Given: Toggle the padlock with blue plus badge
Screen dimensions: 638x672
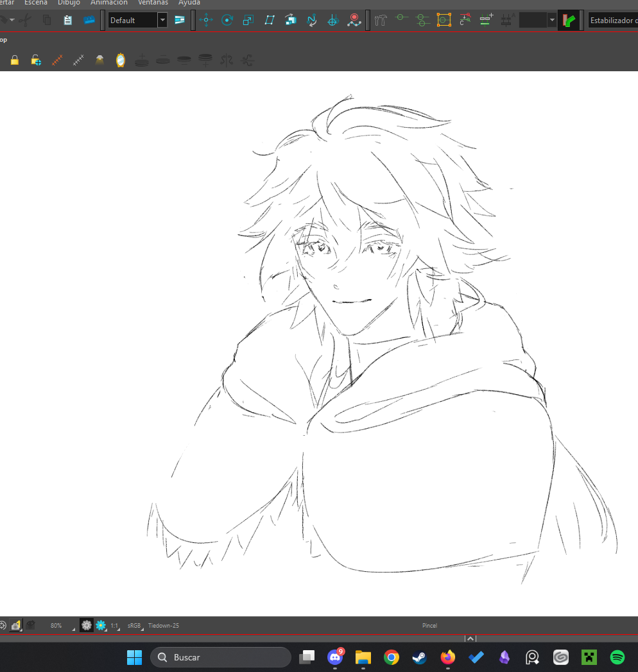Looking at the screenshot, I should coord(36,60).
